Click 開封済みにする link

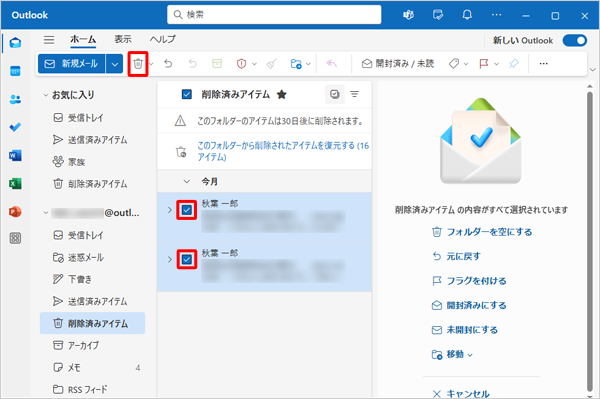tap(469, 305)
